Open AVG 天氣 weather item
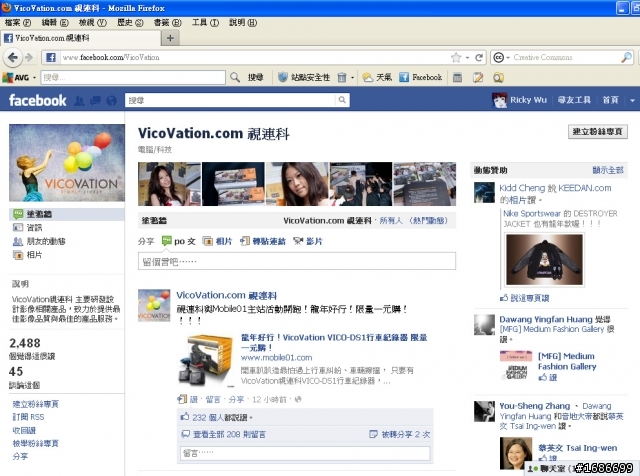The width and height of the screenshot is (640, 476). click(377, 77)
